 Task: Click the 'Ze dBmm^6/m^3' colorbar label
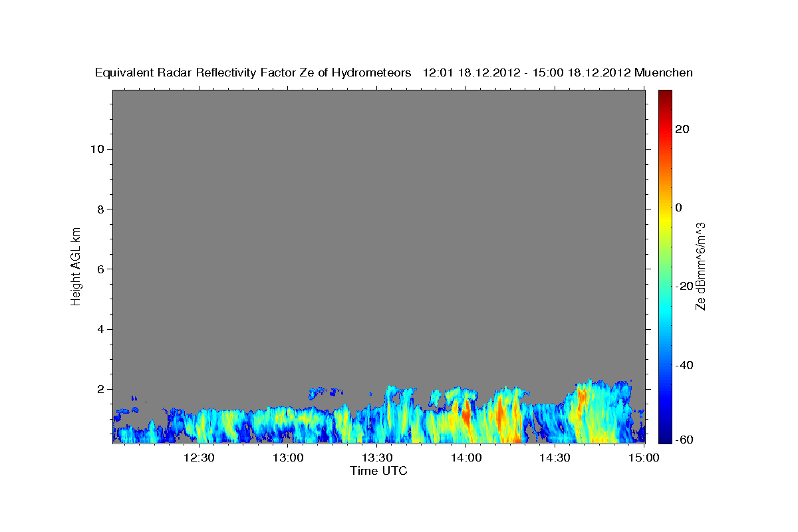click(x=700, y=266)
